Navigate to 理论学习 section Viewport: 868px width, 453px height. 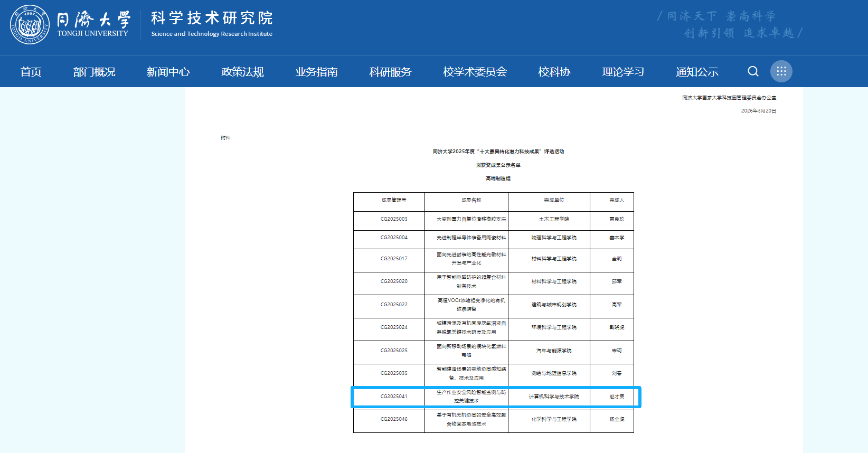(x=623, y=72)
